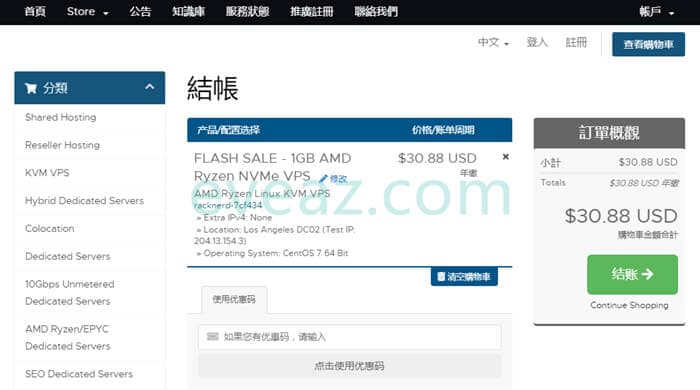The width and height of the screenshot is (700, 390).
Task: Click the pencil edit icon next to Ryzen NVMe VPS
Action: click(323, 179)
